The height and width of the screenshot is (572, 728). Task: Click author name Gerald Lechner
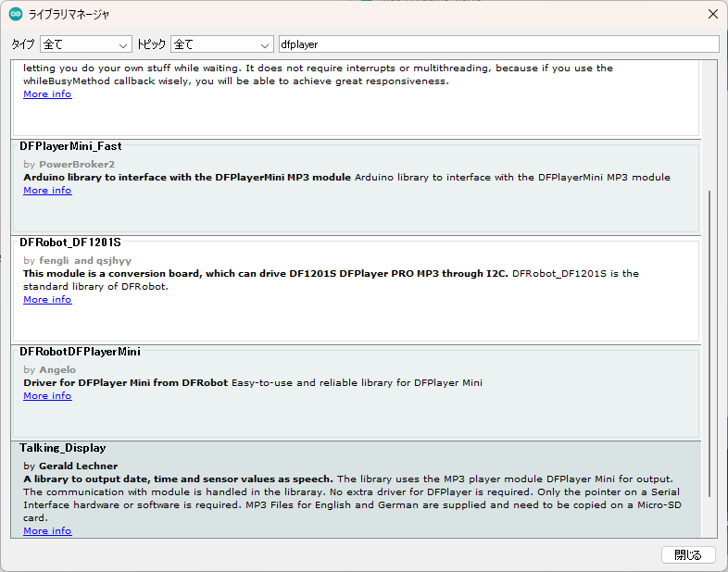tap(79, 466)
